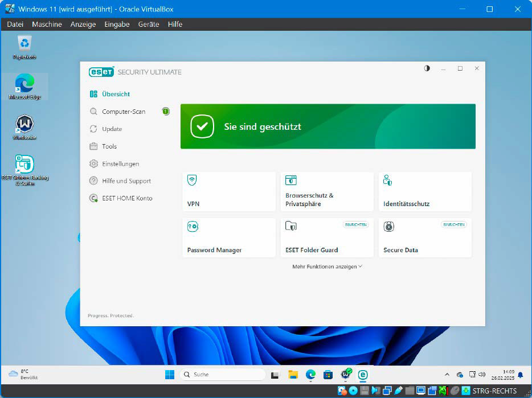The image size is (532, 398).
Task: Toggle the dark mode contrast icon
Action: (x=427, y=68)
